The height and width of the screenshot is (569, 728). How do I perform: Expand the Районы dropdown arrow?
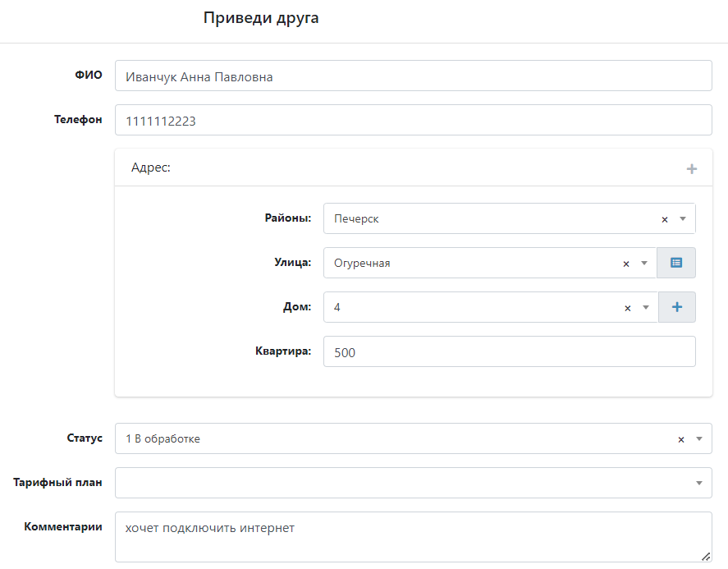click(x=683, y=219)
